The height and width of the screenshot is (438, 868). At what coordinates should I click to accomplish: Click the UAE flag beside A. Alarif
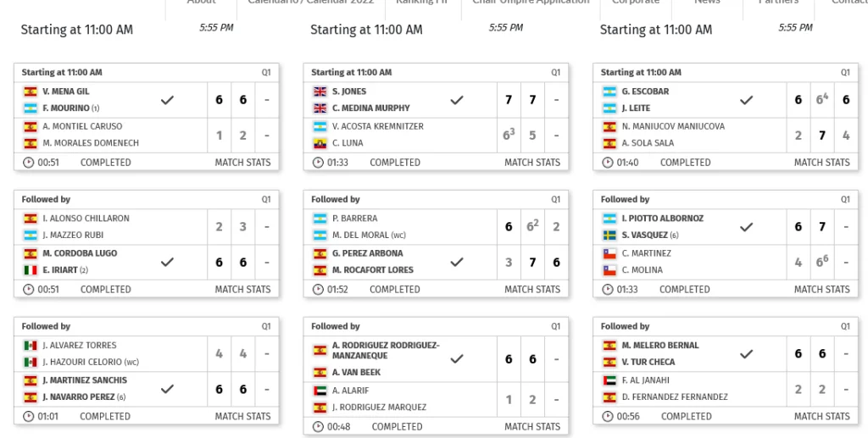[x=320, y=391]
